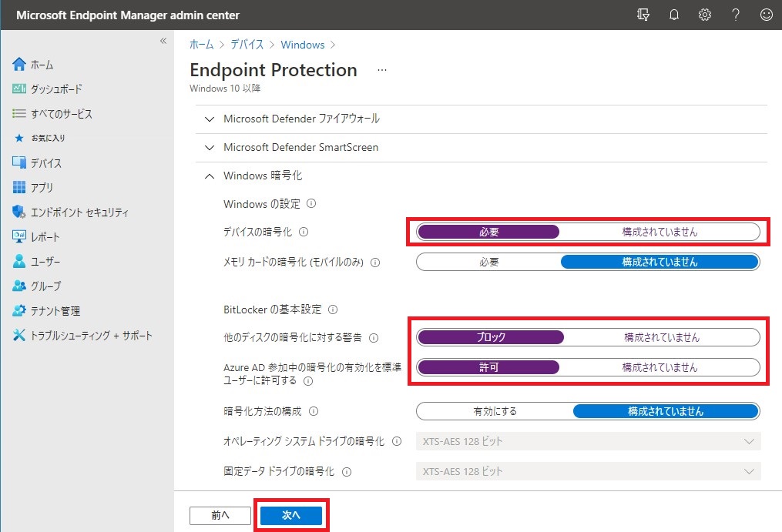Viewport: 782px width, 532px height.
Task: Open the ellipsis menu beside Endpoint Protection
Action: pyautogui.click(x=382, y=70)
